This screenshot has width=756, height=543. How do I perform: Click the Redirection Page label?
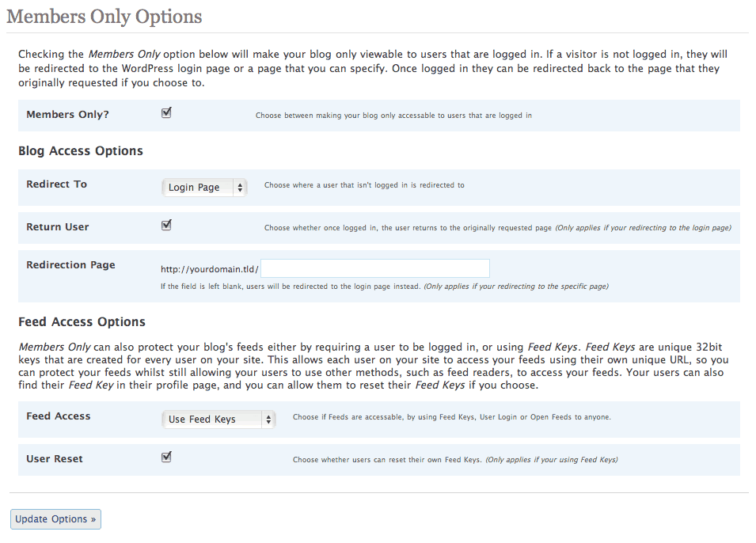pos(70,265)
